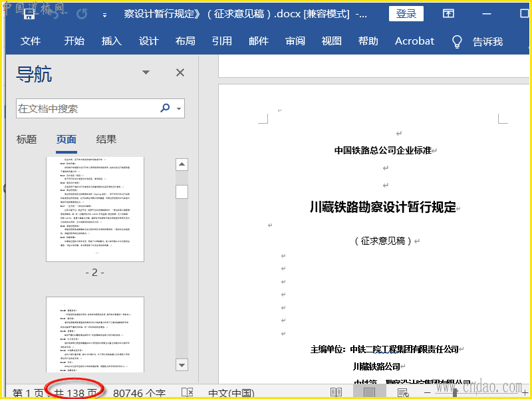
Task: Open Customize Quick Access Toolbar dropdown
Action: click(104, 15)
